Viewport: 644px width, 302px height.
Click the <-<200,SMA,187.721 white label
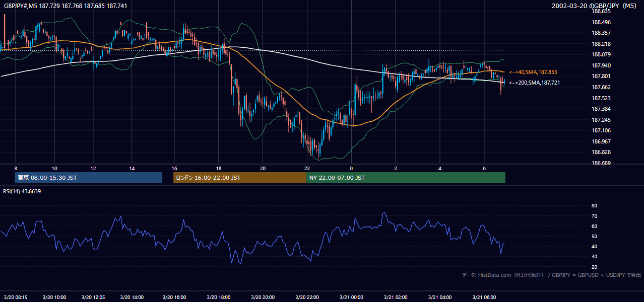point(534,83)
